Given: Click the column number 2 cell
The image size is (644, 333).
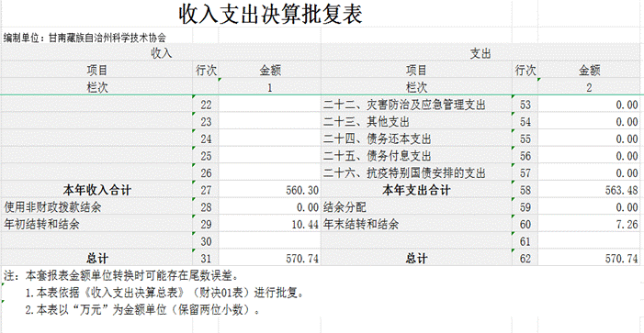Looking at the screenshot, I should [589, 87].
